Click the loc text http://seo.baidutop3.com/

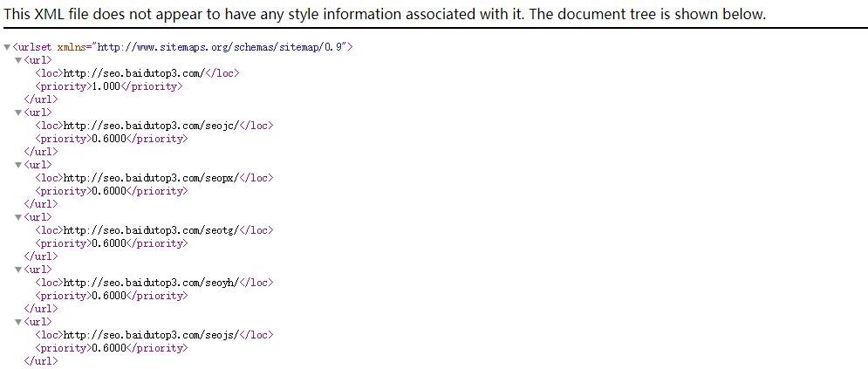(x=134, y=73)
